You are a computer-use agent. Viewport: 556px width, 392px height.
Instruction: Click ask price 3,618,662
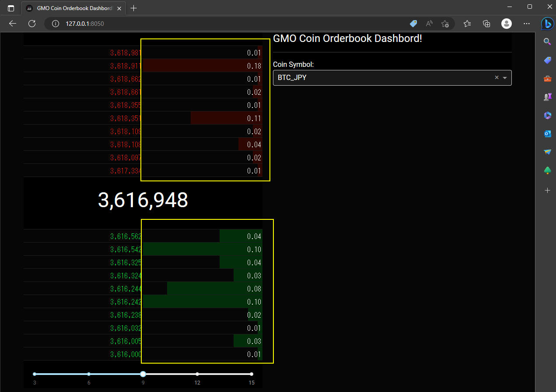[x=126, y=79]
